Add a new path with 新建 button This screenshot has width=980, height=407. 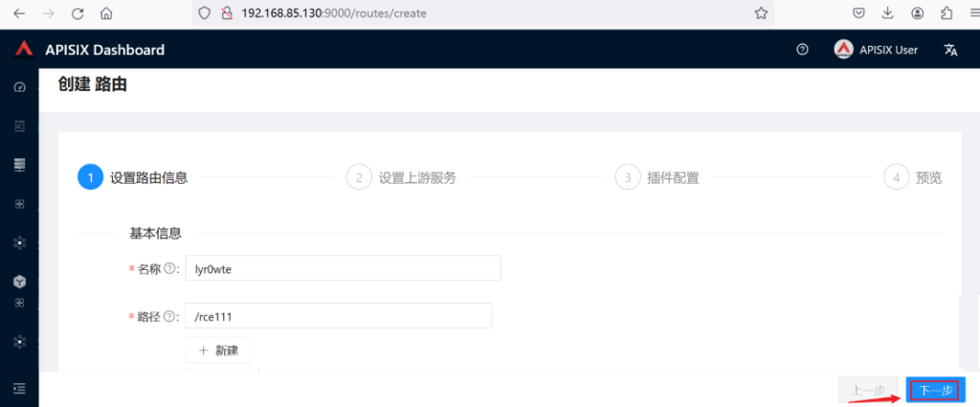tap(218, 350)
